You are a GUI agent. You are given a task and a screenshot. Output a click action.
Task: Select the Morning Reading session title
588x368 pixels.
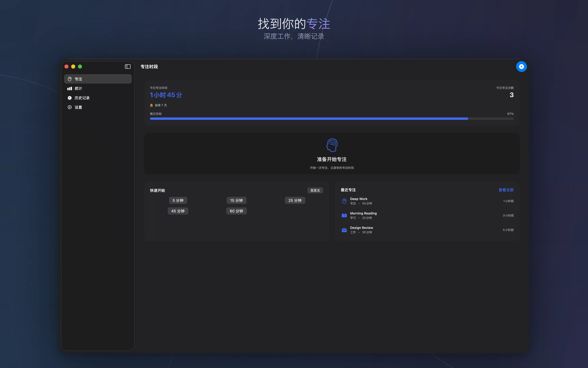click(x=363, y=213)
